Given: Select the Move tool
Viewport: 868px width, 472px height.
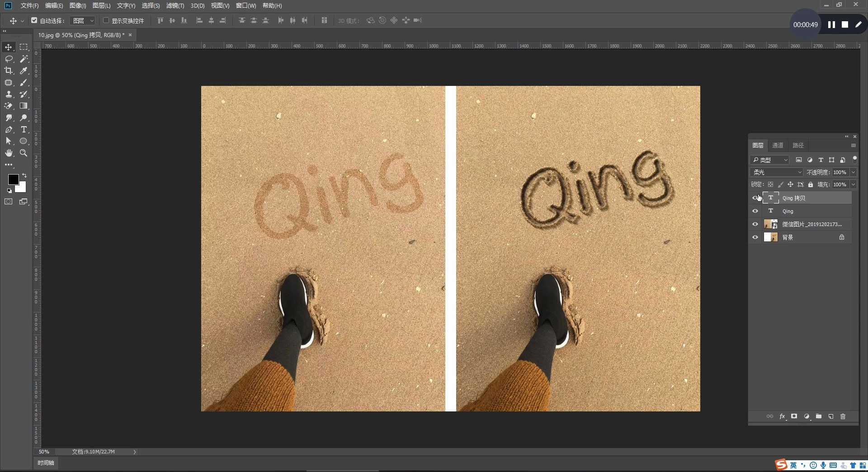Looking at the screenshot, I should pos(9,47).
